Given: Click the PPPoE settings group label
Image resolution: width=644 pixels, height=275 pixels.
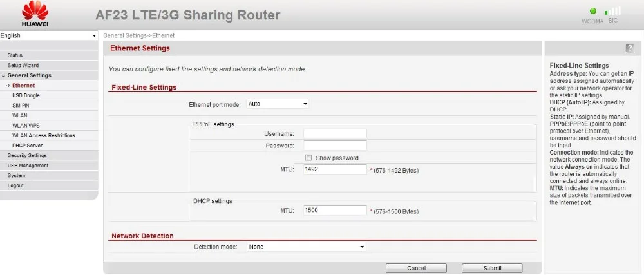Looking at the screenshot, I should click(214, 124).
